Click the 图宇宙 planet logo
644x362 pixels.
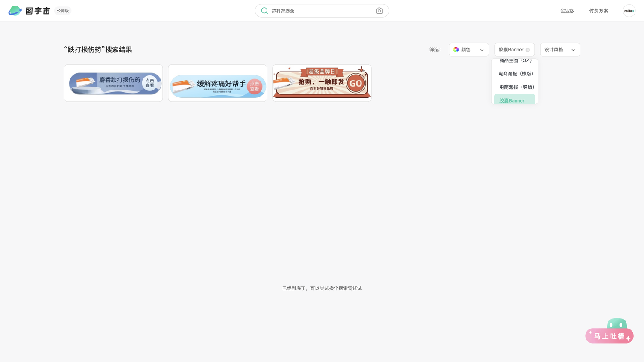(x=15, y=11)
